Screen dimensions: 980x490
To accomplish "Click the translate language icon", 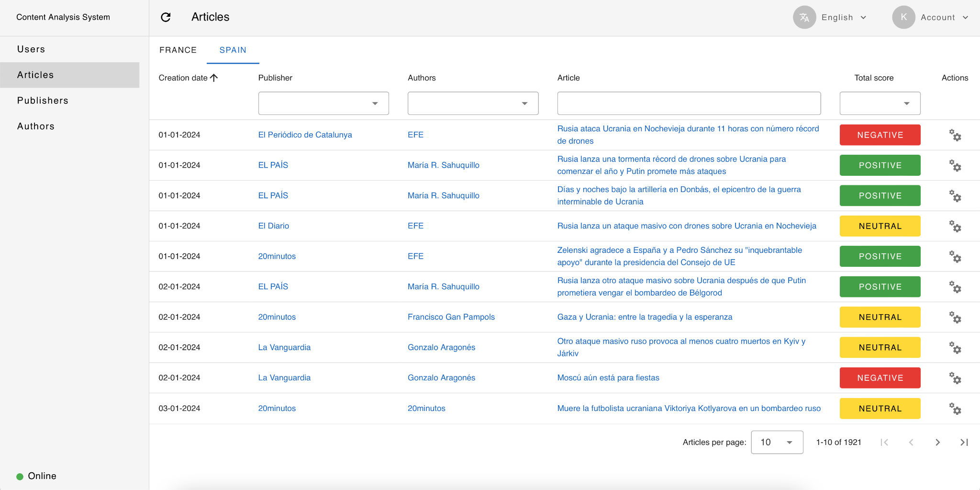I will click(x=804, y=17).
